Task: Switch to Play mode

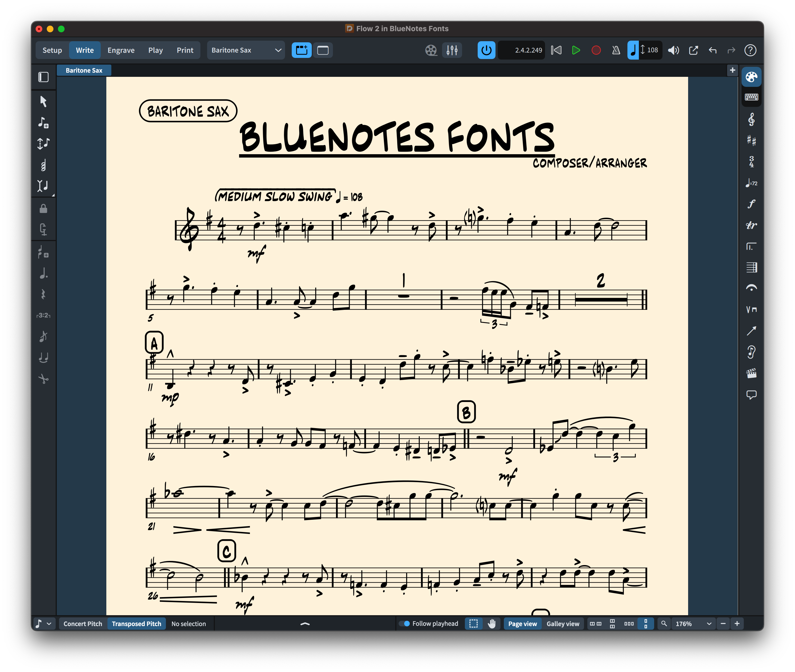Action: (155, 50)
